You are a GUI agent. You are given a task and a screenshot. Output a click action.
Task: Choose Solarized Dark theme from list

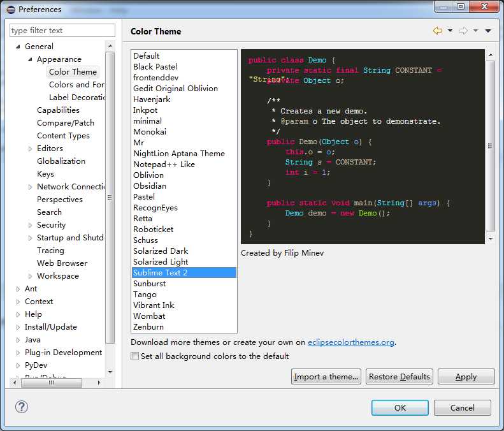coord(161,251)
